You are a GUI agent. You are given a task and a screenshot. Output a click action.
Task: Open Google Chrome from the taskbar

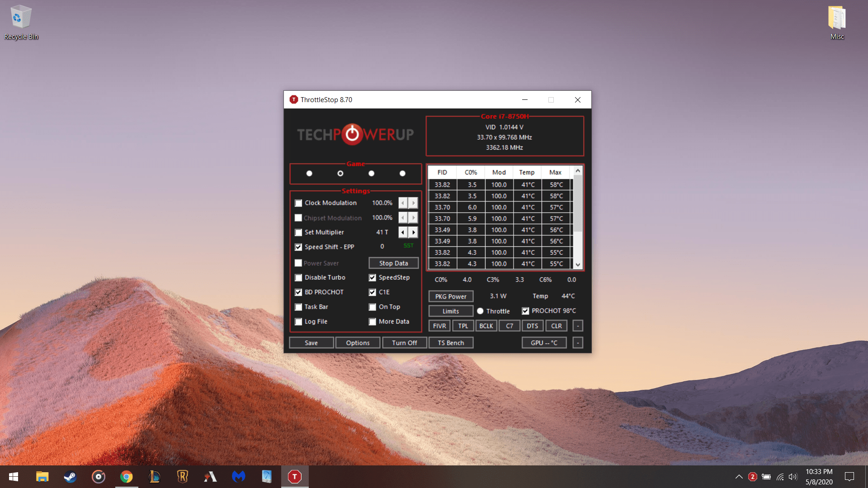click(126, 477)
